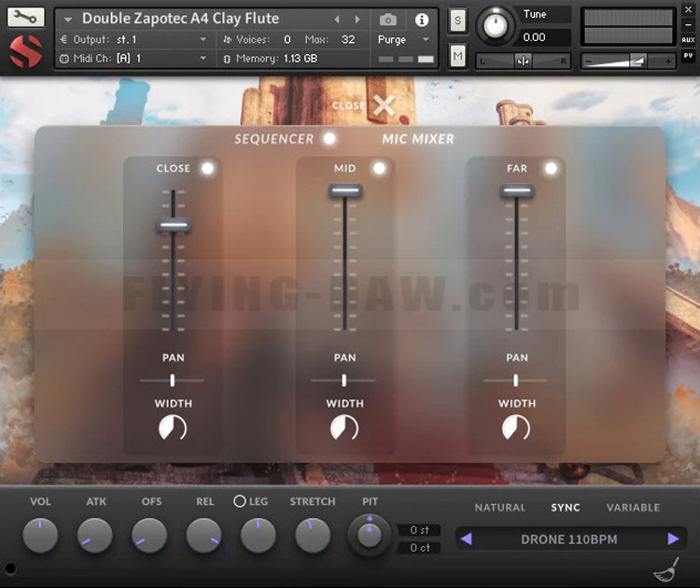Solo the instrument with S button
Viewport: 700px width, 588px height.
[x=457, y=21]
